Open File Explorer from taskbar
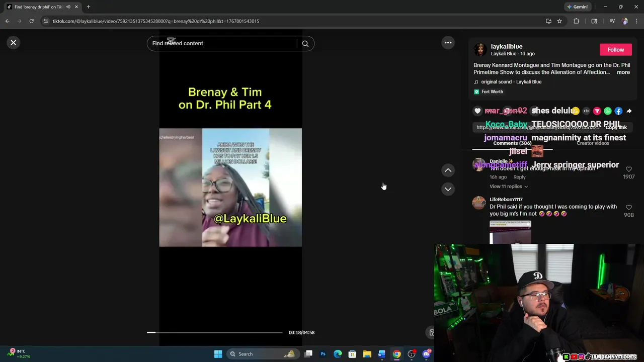This screenshot has height=362, width=644. tap(367, 354)
